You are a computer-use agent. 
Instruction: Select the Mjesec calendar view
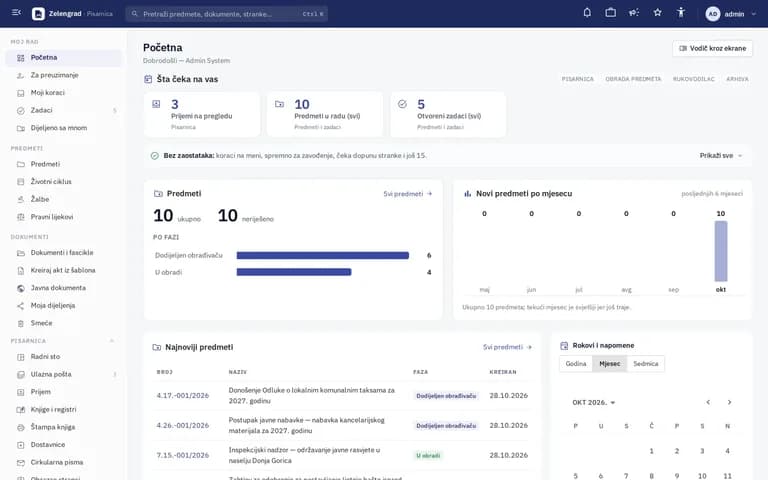coord(610,364)
